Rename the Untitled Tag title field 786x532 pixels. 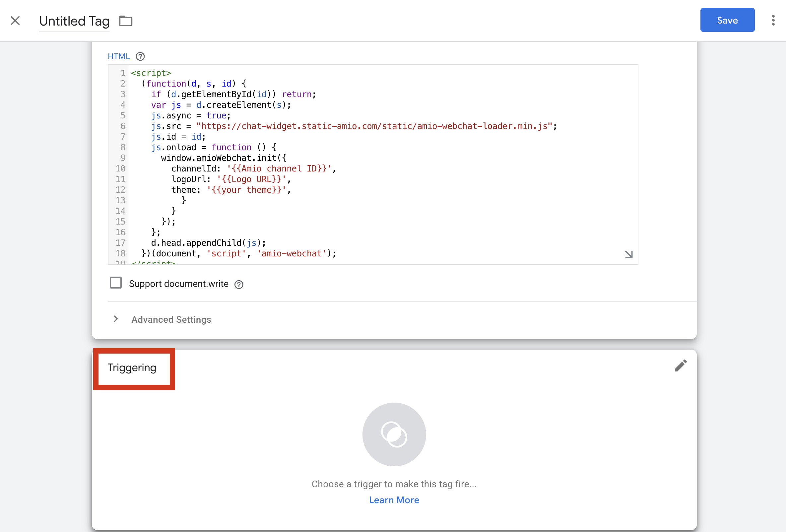pyautogui.click(x=74, y=21)
